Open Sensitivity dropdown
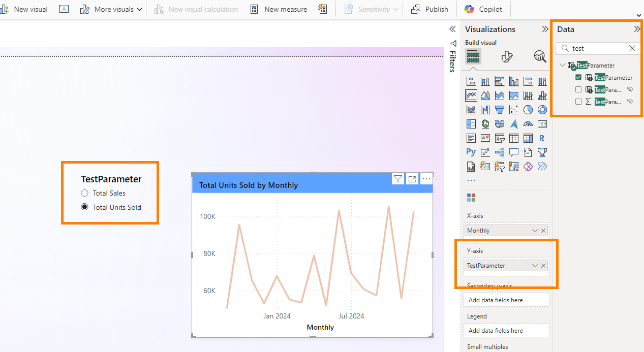Viewport: 644px width, 352px height. pos(371,9)
